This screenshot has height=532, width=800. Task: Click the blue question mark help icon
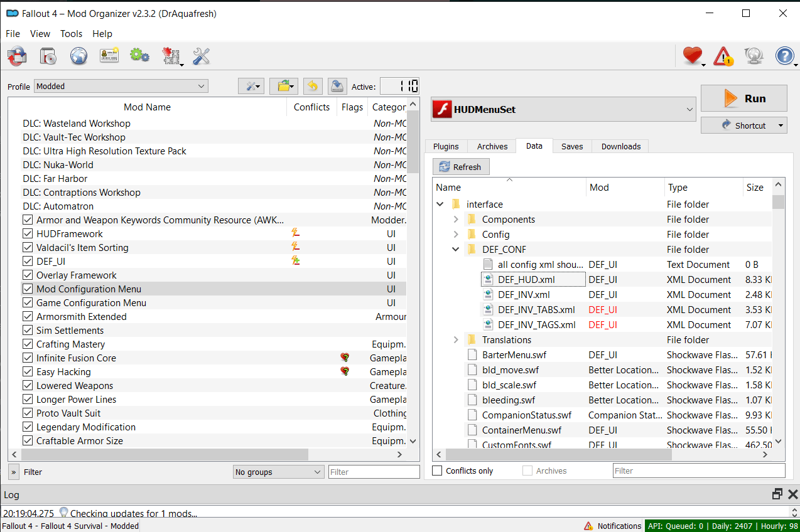tap(785, 56)
